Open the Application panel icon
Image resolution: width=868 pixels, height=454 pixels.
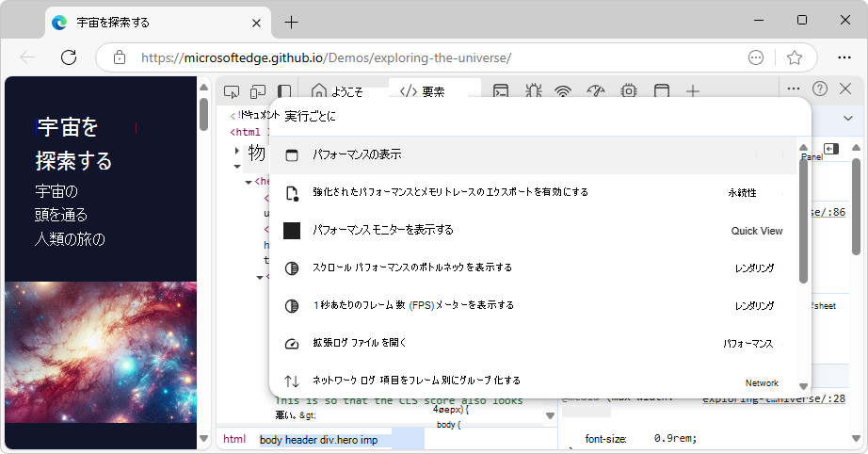pyautogui.click(x=662, y=91)
